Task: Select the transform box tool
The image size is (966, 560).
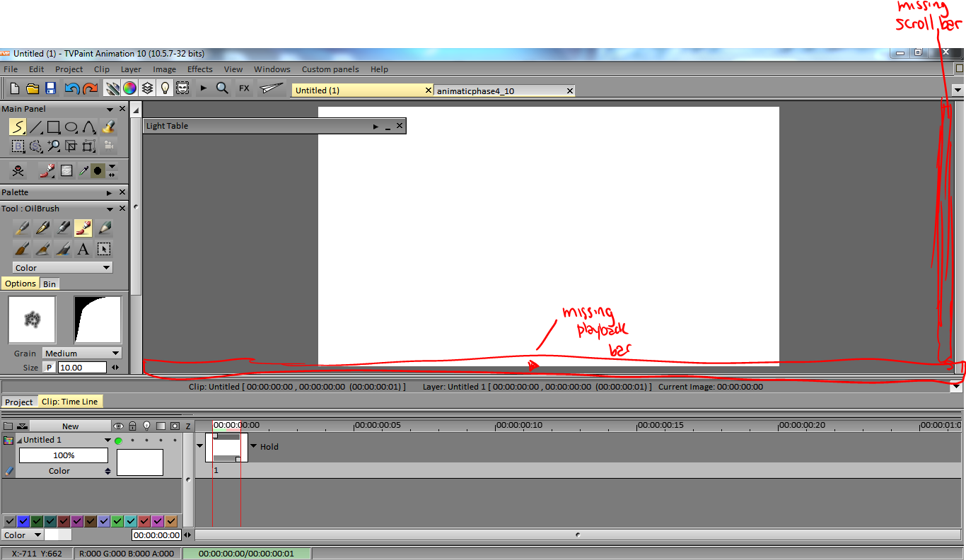Action: [88, 146]
